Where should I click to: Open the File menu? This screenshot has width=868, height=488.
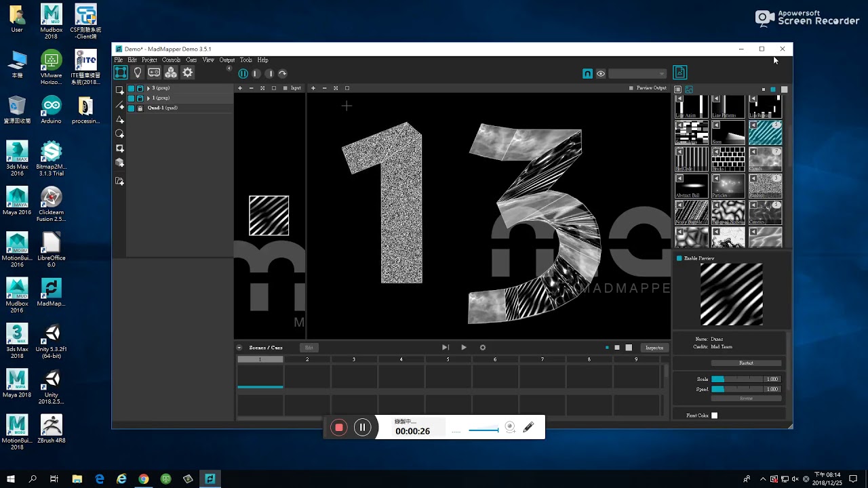[119, 60]
